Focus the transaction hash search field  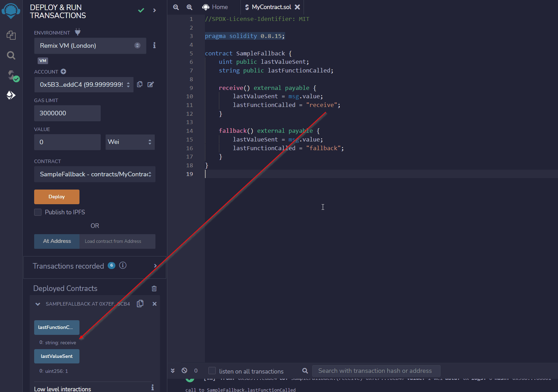pyautogui.click(x=376, y=371)
